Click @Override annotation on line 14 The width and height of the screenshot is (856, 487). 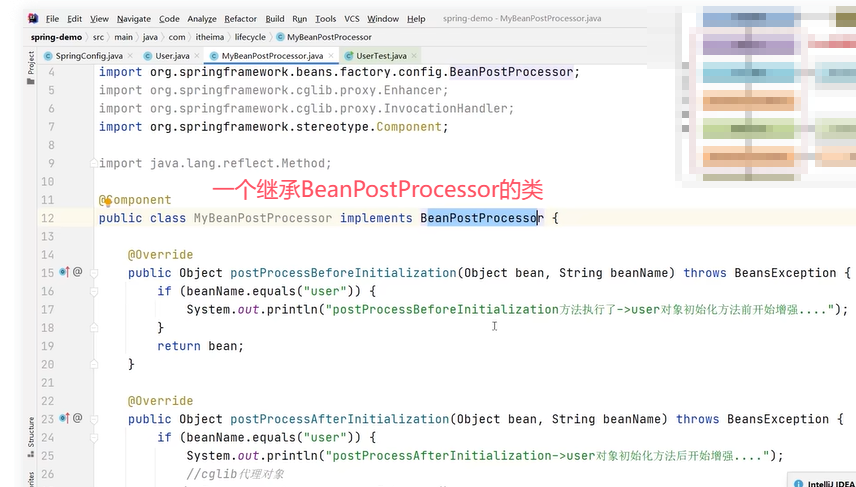coord(160,255)
